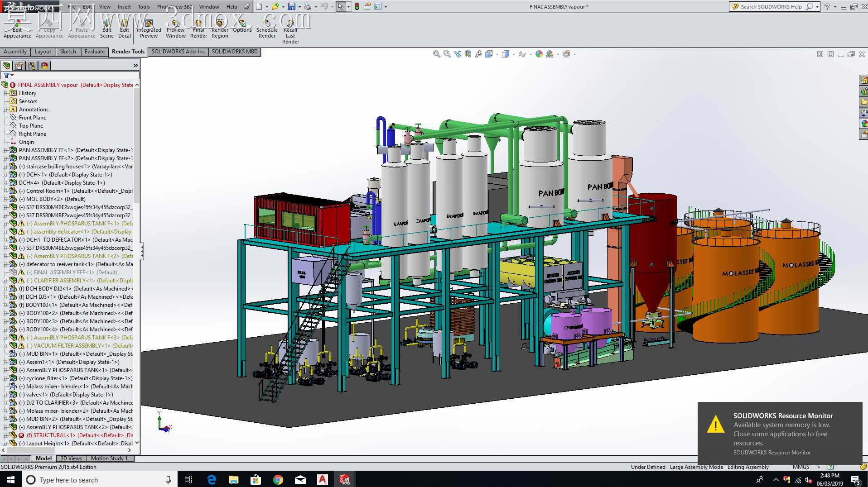Screen dimensions: 868x487
Task: Click Previous View icon
Action: 458,54
